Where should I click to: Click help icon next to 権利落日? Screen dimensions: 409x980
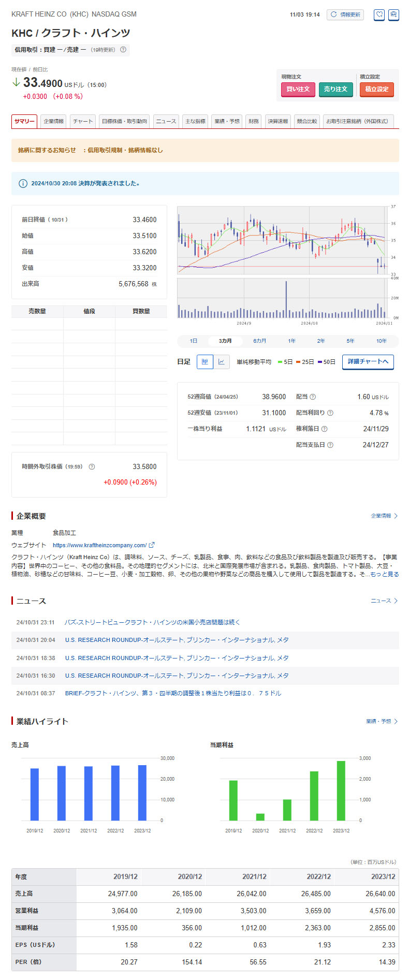pyautogui.click(x=324, y=429)
